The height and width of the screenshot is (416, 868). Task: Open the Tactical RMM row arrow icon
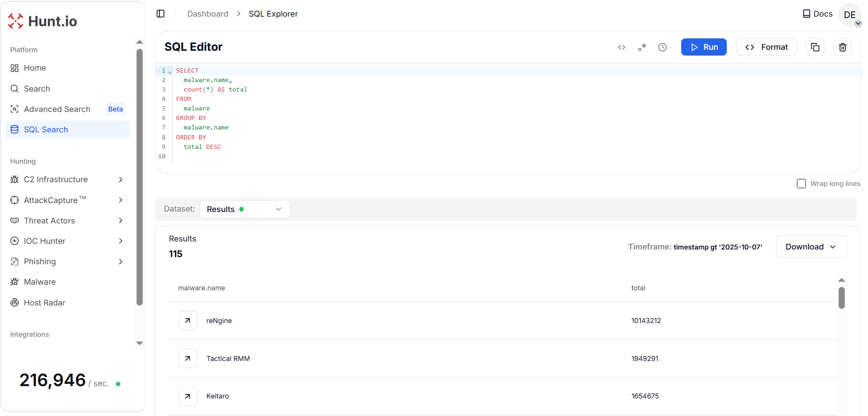tap(188, 359)
